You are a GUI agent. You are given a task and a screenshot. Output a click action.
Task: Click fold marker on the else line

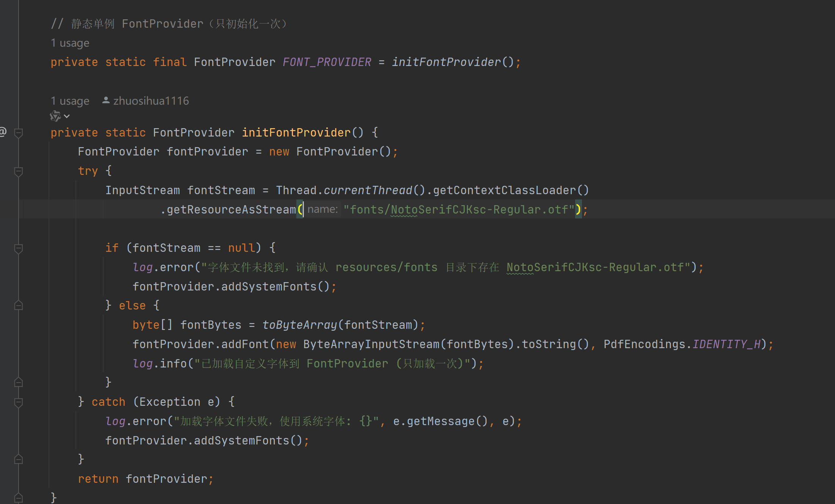click(18, 306)
